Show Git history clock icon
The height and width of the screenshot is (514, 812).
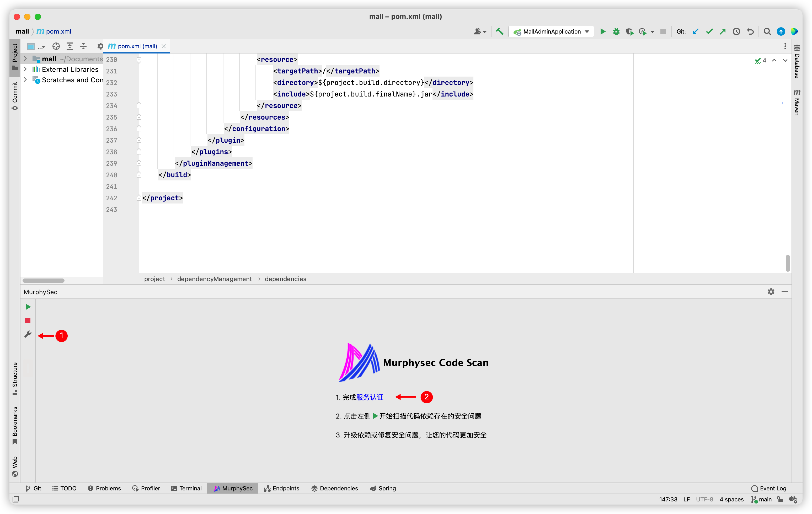pos(736,31)
